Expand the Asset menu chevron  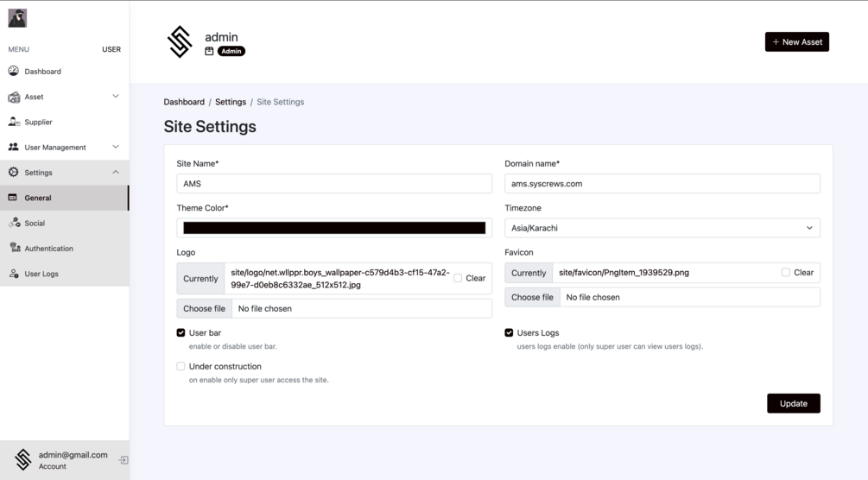coord(116,97)
